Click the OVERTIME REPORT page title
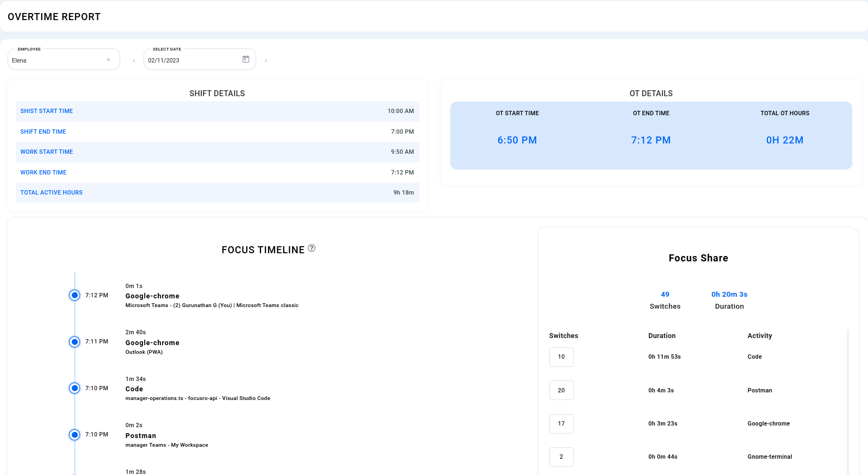 tap(54, 17)
